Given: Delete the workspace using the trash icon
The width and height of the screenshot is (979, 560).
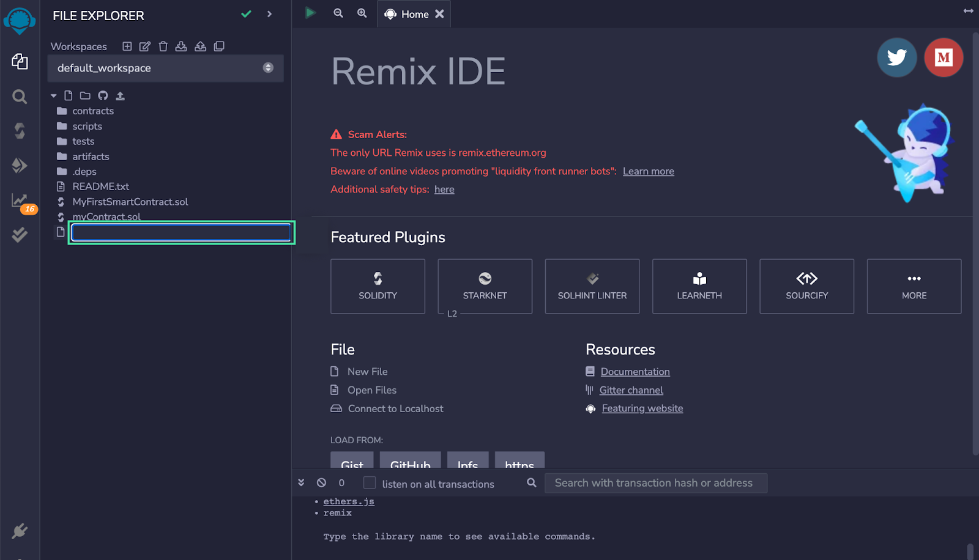Looking at the screenshot, I should 163,46.
